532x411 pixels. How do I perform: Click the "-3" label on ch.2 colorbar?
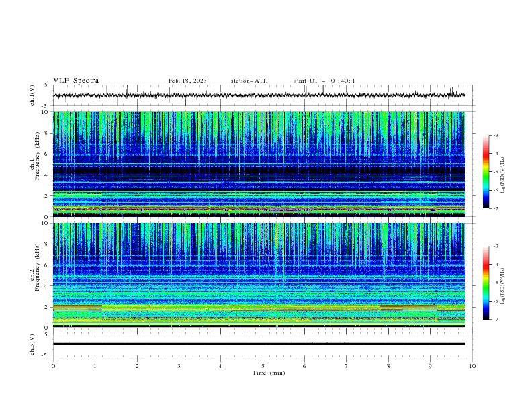[x=495, y=246]
